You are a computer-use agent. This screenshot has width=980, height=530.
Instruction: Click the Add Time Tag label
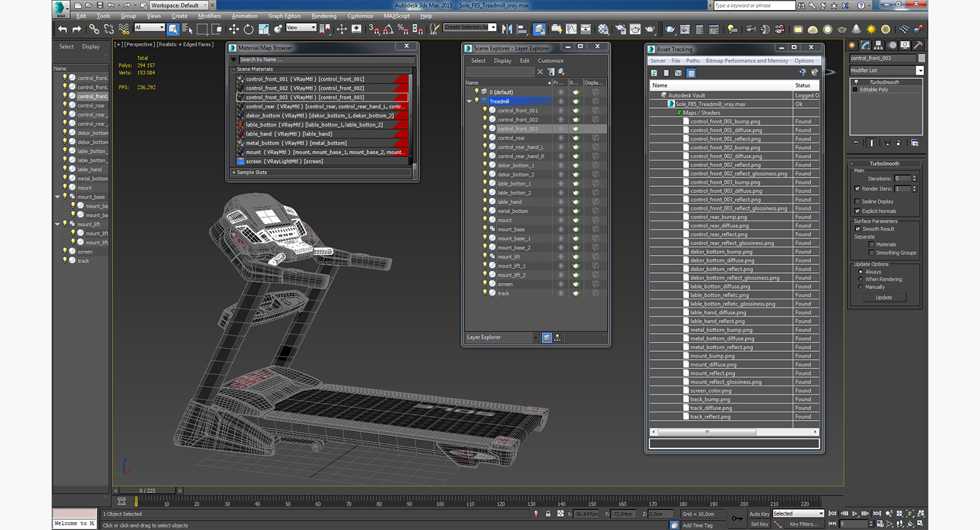[x=697, y=525]
